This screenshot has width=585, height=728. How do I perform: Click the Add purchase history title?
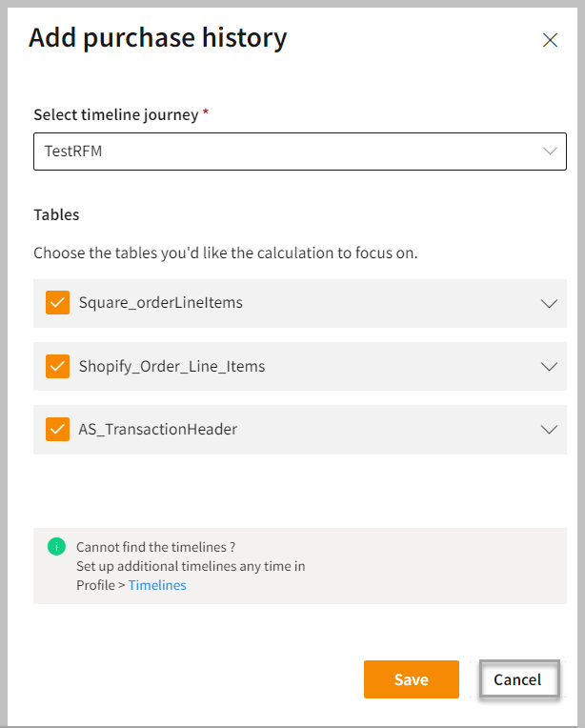click(x=157, y=38)
